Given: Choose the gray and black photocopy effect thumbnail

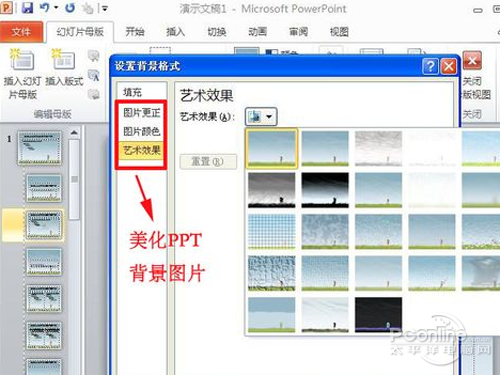Looking at the screenshot, I should pos(272,190).
